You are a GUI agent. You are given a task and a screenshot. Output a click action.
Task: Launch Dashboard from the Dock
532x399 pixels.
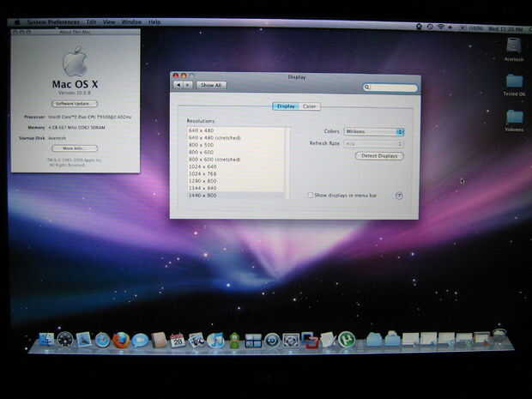coord(65,339)
